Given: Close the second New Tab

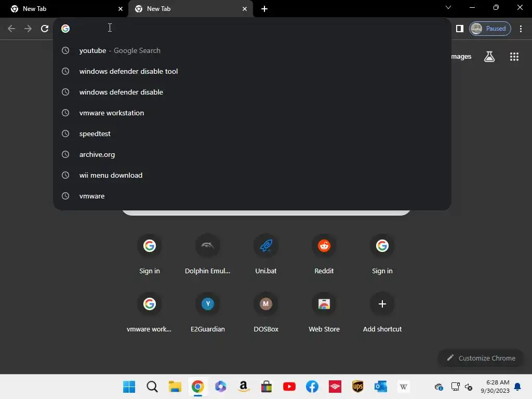Looking at the screenshot, I should 245,9.
